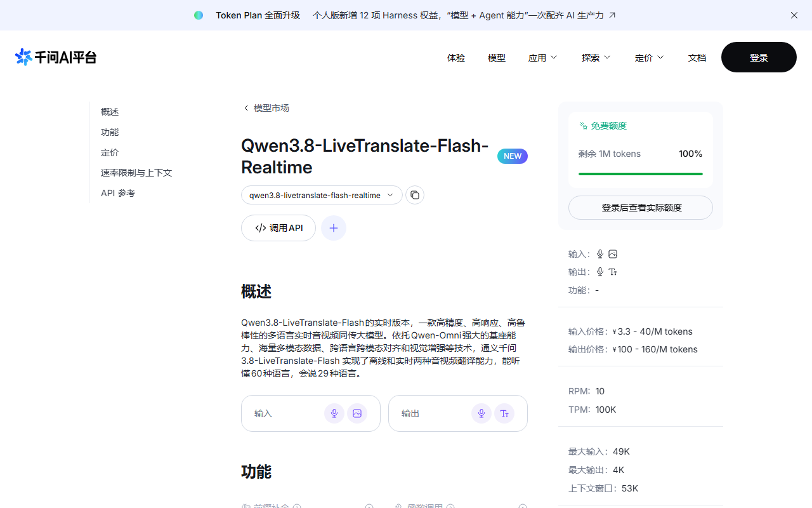Click the green Token Plan dot icon
Screen dimensions: 812x508
pyautogui.click(x=199, y=15)
